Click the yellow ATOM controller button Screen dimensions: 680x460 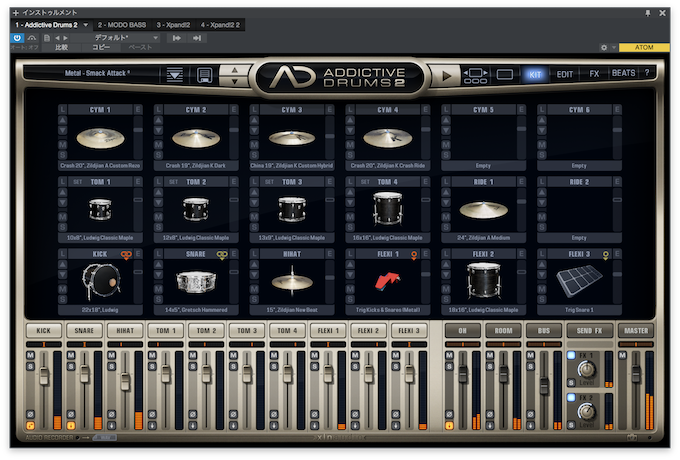coord(644,47)
